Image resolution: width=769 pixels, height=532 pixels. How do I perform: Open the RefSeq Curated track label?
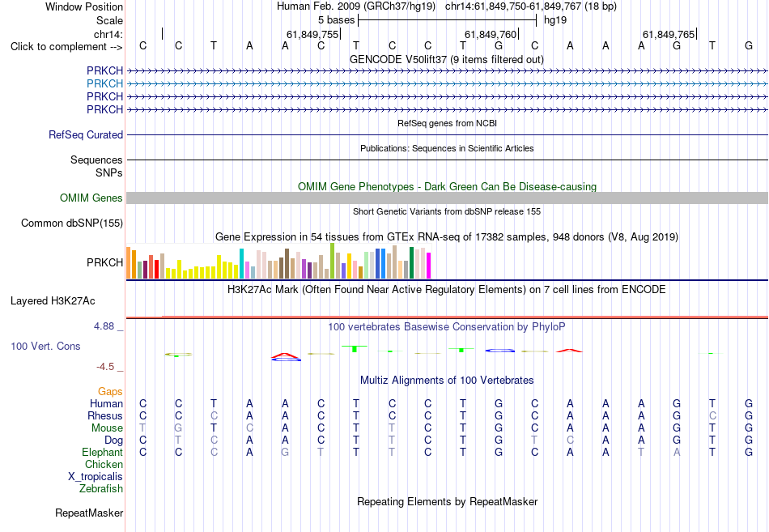86,134
